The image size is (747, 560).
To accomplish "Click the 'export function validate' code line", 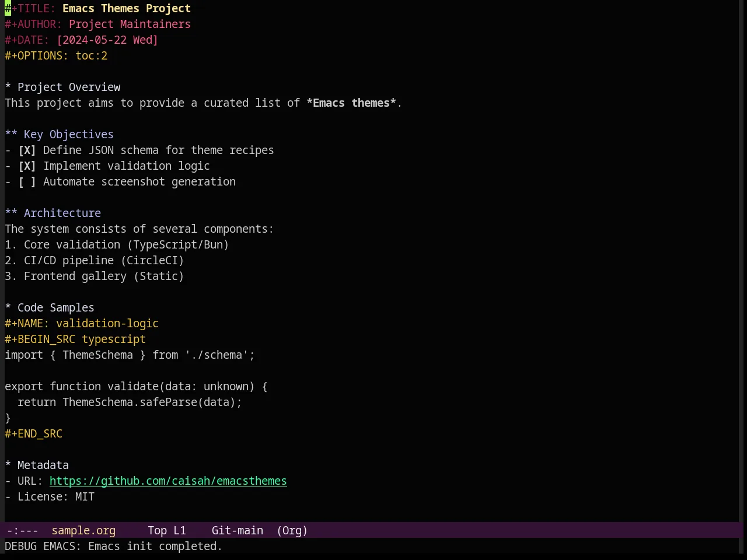I will pos(136,386).
